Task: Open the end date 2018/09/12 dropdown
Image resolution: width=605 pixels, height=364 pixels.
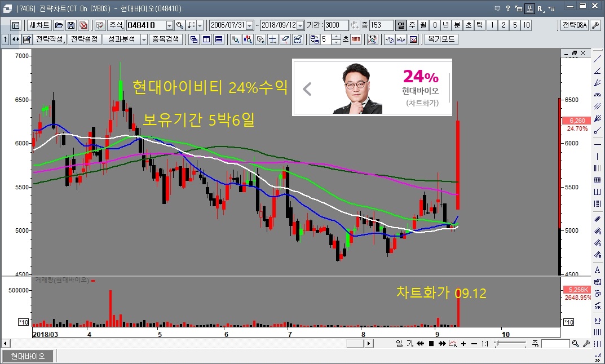Action: point(301,25)
